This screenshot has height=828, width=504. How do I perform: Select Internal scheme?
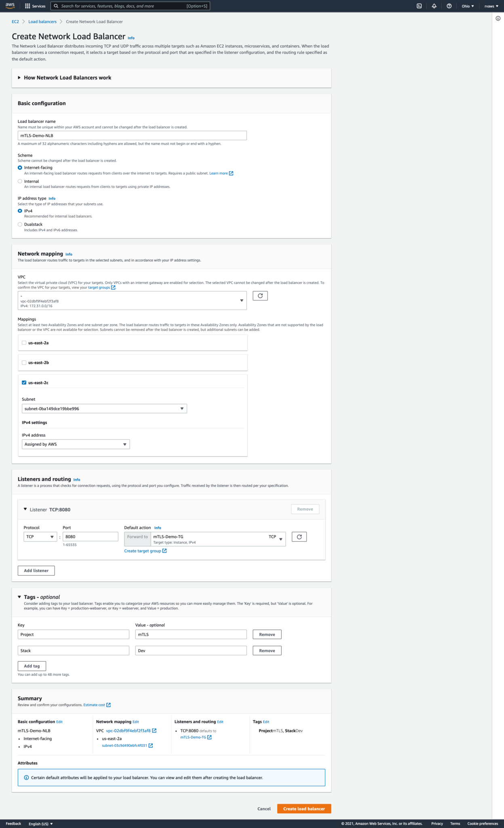pyautogui.click(x=20, y=182)
